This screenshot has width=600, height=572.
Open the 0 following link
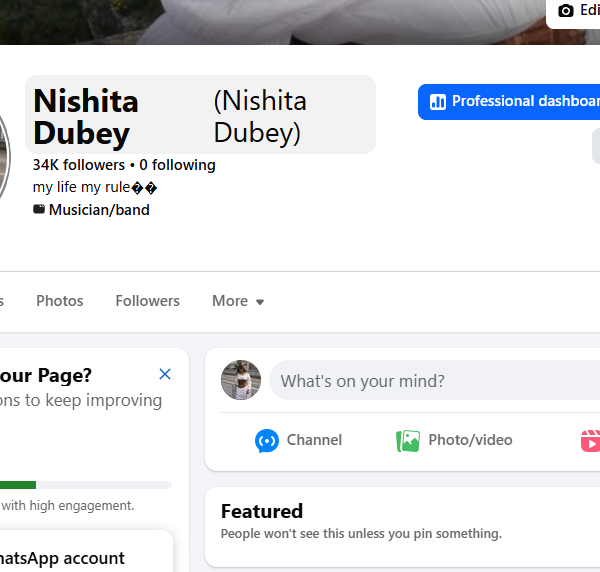177,165
